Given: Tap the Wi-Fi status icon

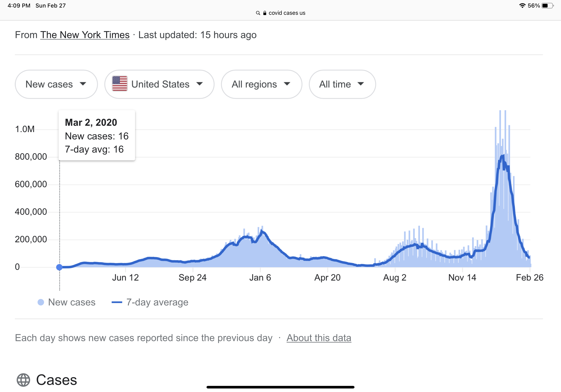Looking at the screenshot, I should 522,6.
